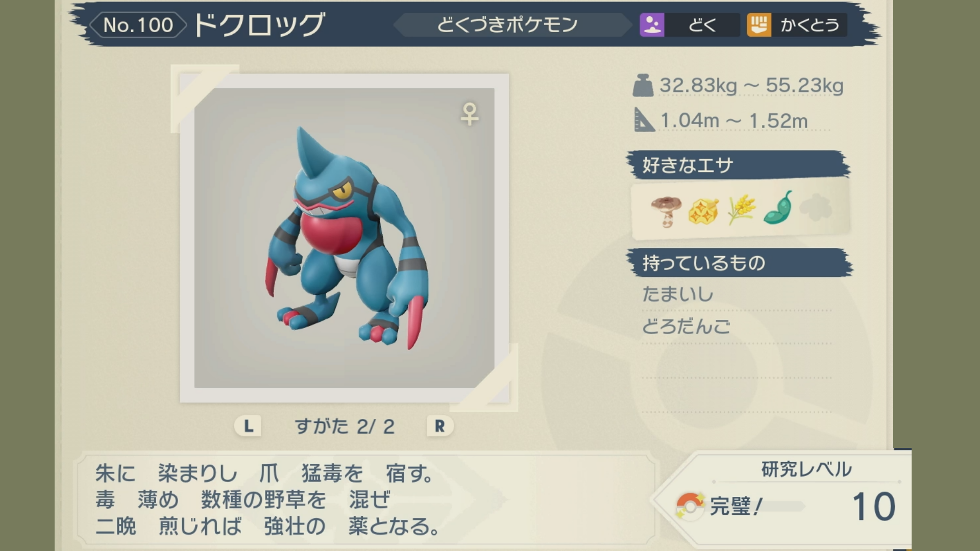The width and height of the screenshot is (980, 551).
Task: Click the faded unknown food icon
Action: 816,208
